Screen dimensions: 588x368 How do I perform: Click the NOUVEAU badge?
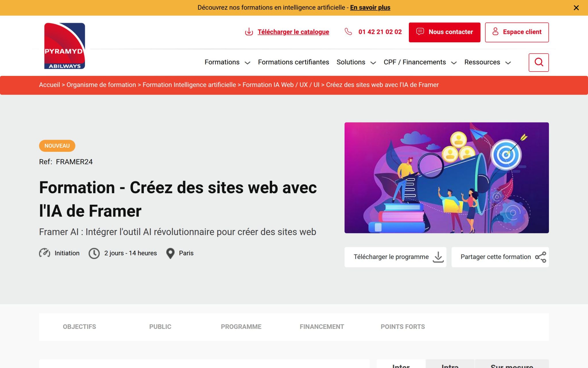pos(57,146)
